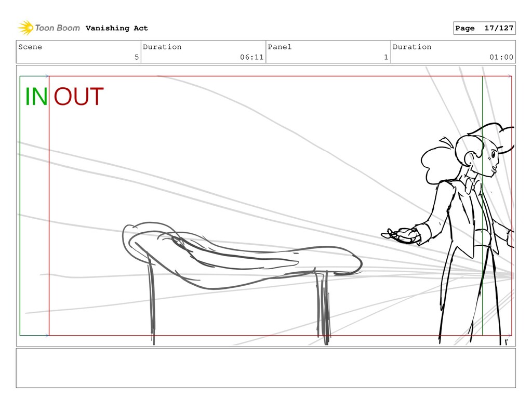Click the scene duration value '06:11'

(x=252, y=57)
